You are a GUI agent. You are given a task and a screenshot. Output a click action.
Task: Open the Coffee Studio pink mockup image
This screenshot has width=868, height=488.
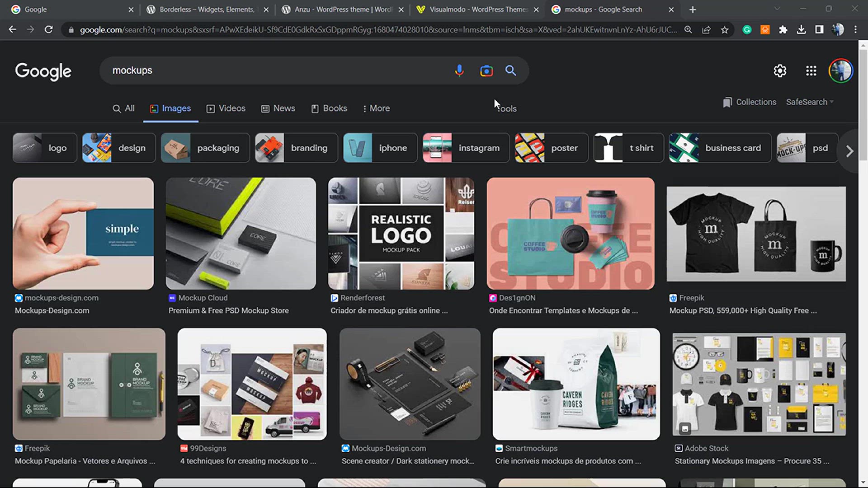click(x=571, y=234)
